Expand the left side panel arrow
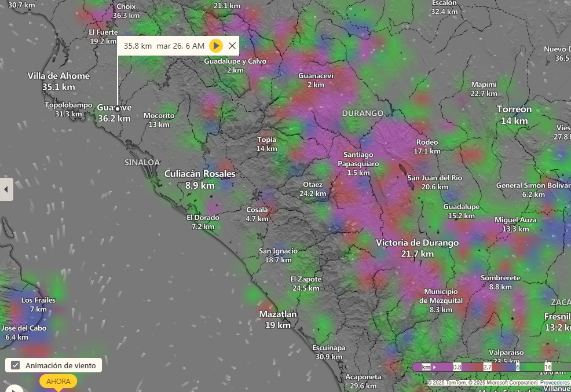Viewport: 571px width, 392px height. [x=6, y=189]
